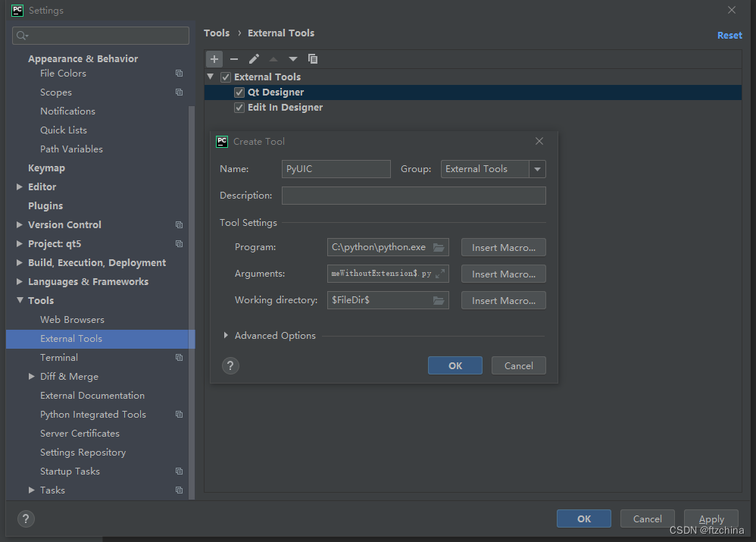Open External Documentation settings

pos(92,395)
